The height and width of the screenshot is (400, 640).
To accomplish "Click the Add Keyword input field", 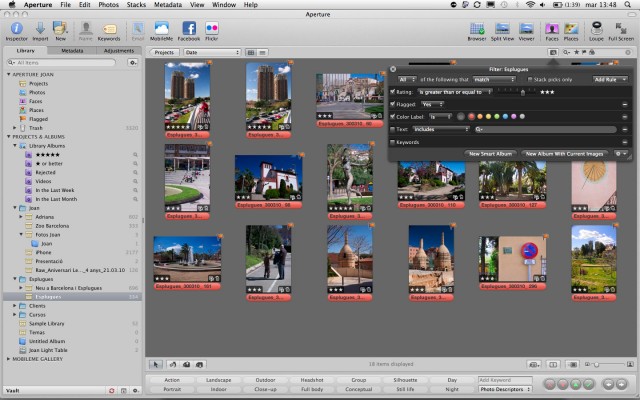I will click(505, 380).
